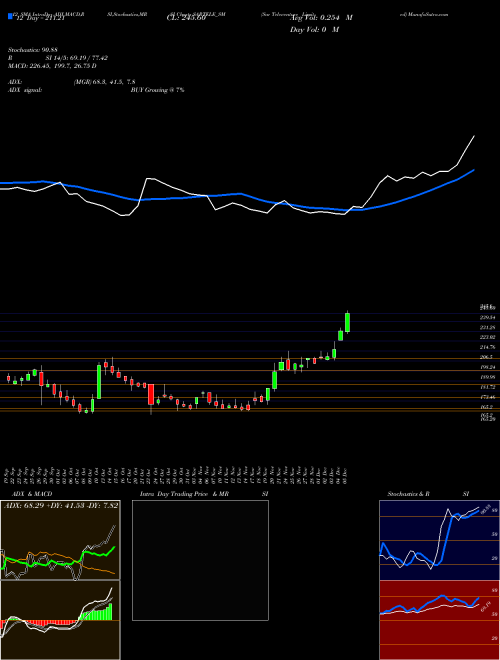Click the 'BUY Growing @ 7%' signal text
This screenshot has width=500, height=660.
[x=157, y=90]
